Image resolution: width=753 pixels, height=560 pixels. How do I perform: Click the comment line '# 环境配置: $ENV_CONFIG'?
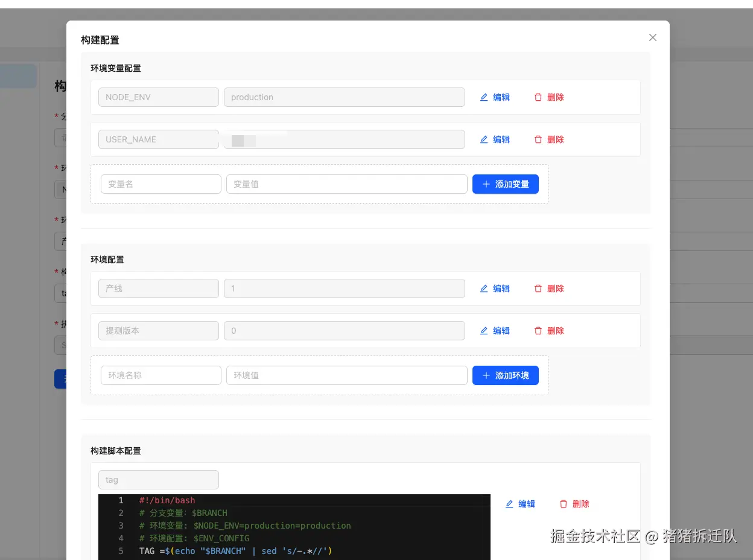click(x=194, y=538)
